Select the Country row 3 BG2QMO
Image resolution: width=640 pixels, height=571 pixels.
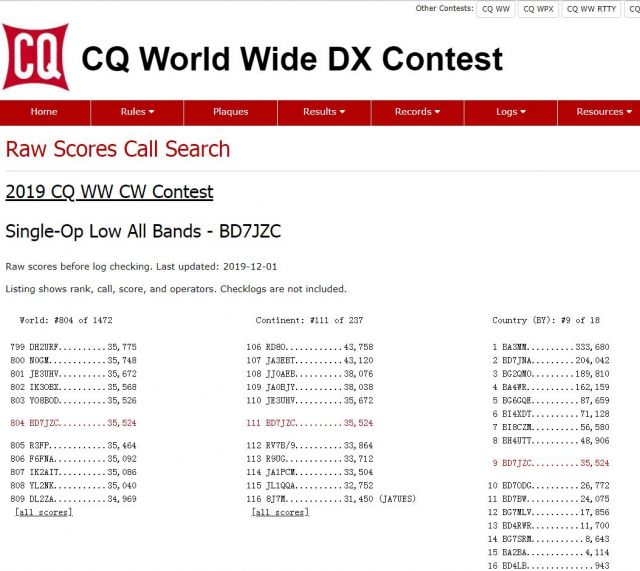pos(551,374)
